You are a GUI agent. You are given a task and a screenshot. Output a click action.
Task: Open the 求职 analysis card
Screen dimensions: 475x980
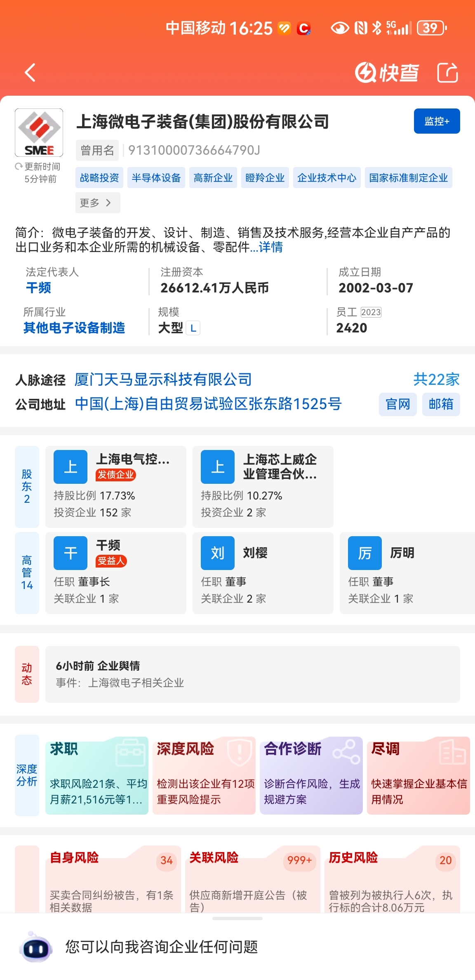pyautogui.click(x=97, y=775)
